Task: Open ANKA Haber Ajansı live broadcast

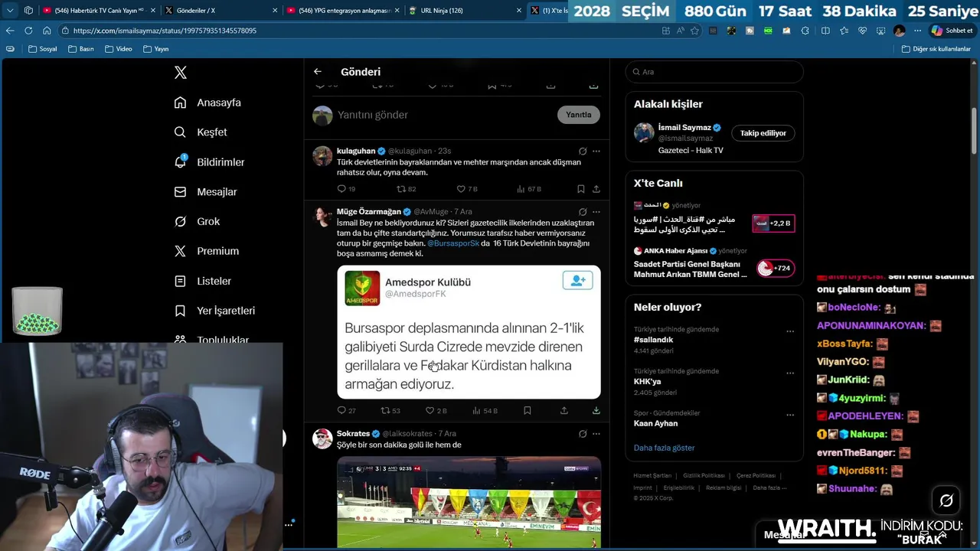Action: [x=714, y=262]
